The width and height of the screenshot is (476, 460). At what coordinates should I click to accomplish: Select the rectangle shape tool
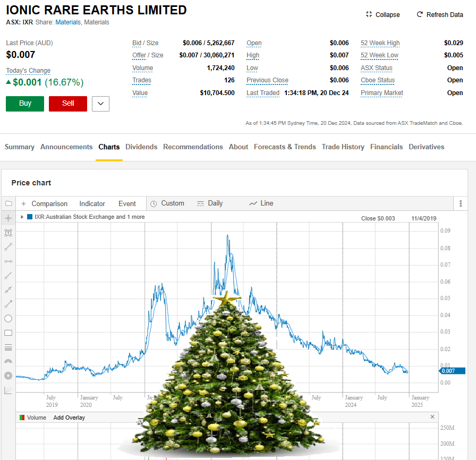coord(8,333)
